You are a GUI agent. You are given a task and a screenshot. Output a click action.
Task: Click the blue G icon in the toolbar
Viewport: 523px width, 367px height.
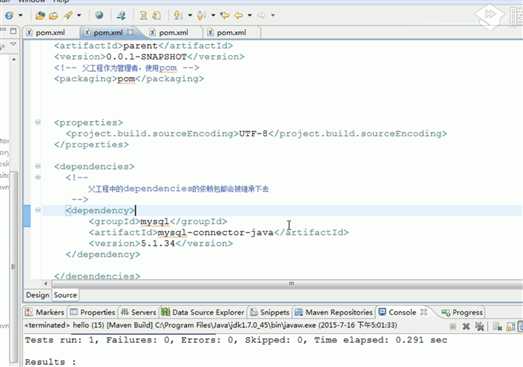9,15
